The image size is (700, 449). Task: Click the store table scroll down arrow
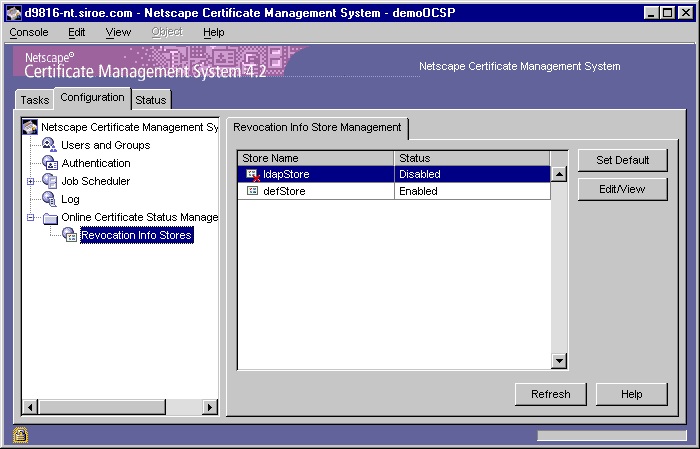coord(559,361)
